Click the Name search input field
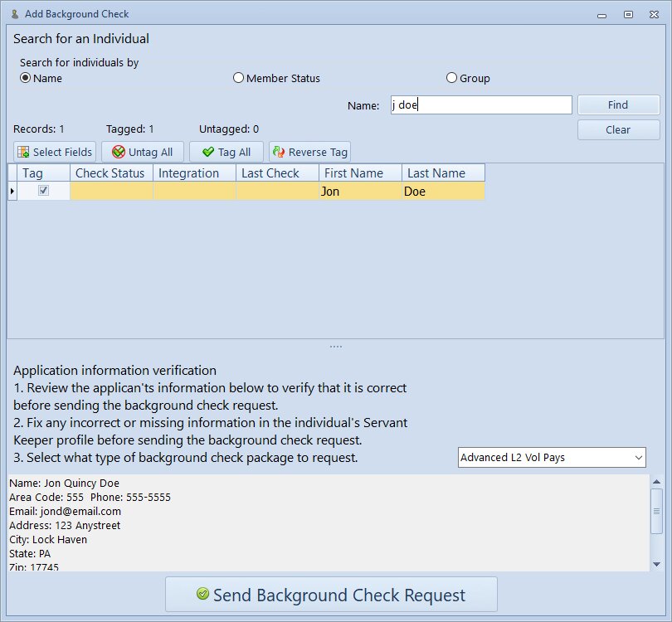Image resolution: width=672 pixels, height=622 pixels. [480, 105]
